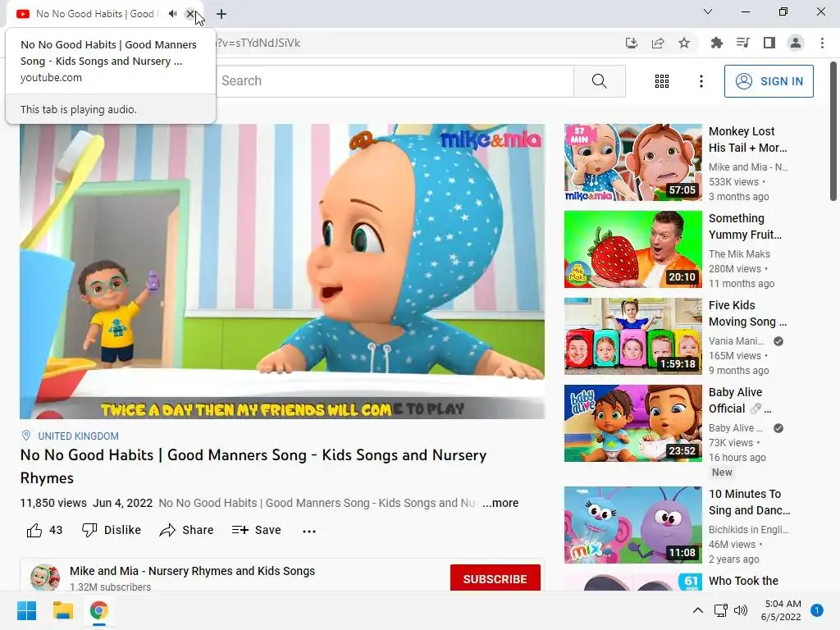
Task: Click the New badge under Baby Alive
Action: [x=722, y=472]
